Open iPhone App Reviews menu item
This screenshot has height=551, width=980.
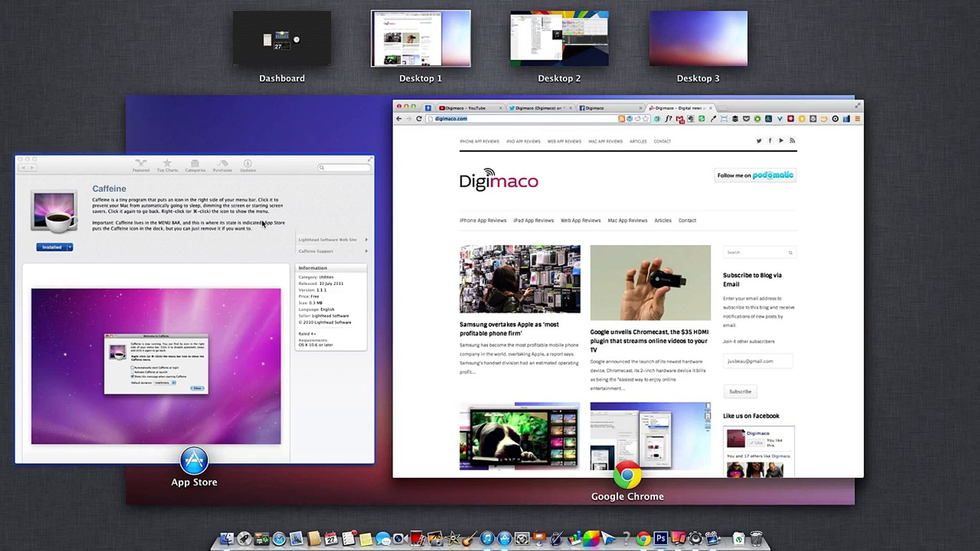pyautogui.click(x=483, y=220)
